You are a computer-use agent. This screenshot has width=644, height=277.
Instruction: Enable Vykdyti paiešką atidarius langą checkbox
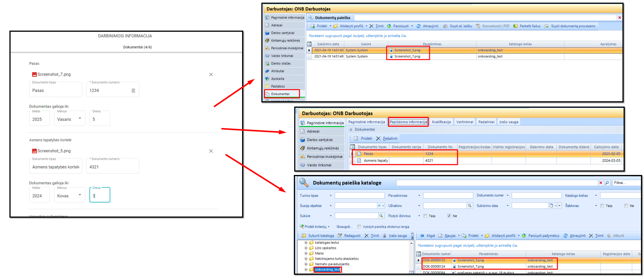point(359,227)
